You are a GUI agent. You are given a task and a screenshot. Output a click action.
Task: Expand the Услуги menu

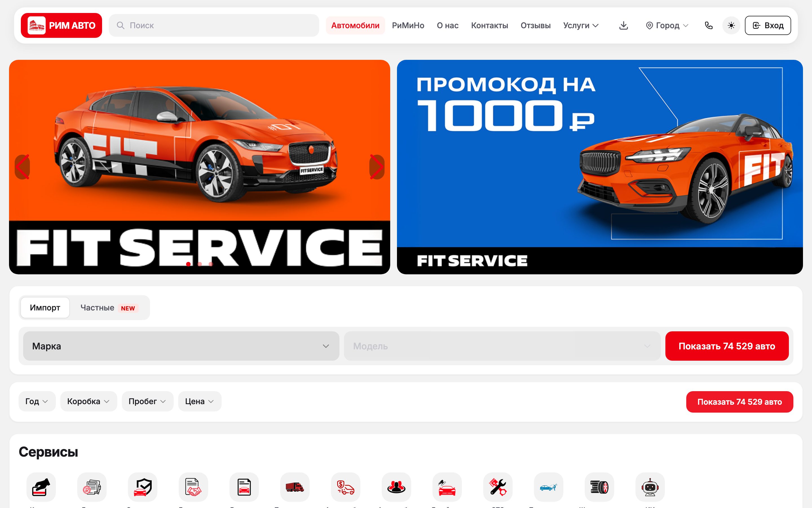click(581, 25)
